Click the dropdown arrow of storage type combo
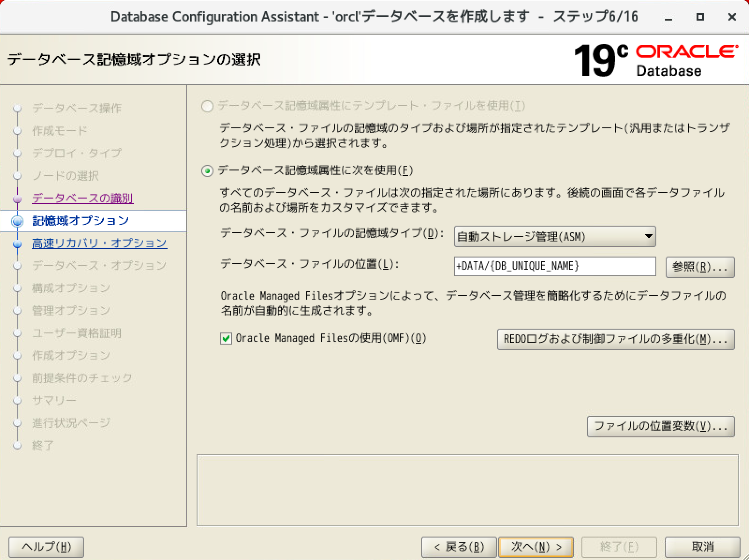This screenshot has height=560, width=749. (648, 236)
